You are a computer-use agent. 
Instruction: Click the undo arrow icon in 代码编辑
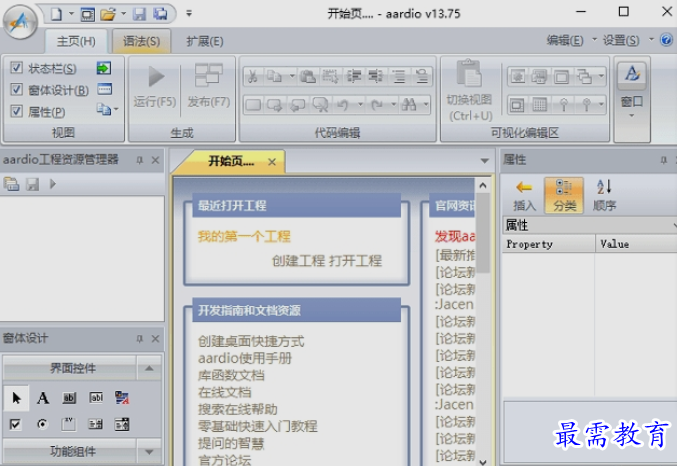[x=343, y=105]
